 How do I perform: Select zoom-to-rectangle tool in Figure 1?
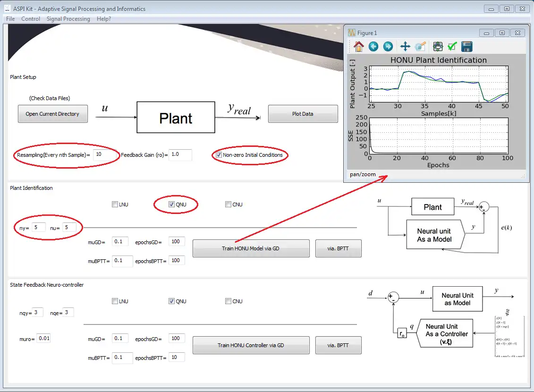420,46
